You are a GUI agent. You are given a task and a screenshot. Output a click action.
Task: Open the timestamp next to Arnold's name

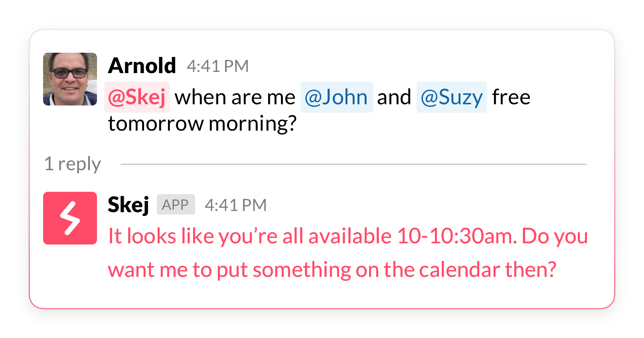pos(217,66)
